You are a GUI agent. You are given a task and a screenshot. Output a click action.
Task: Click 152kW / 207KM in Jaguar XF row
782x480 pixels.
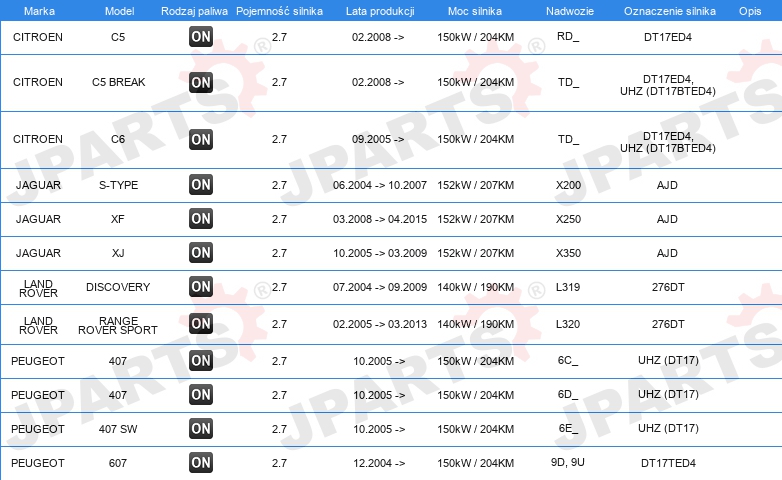475,219
